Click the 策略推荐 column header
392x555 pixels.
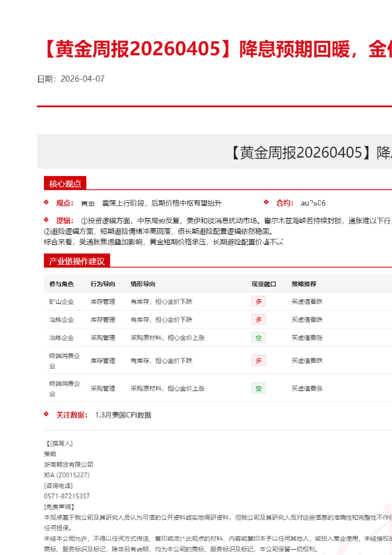pos(304,284)
